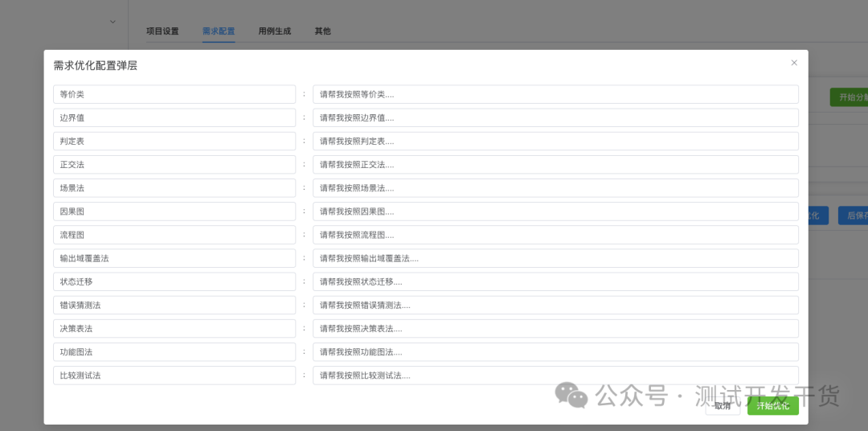Edit the prompt 请帮我按照功能图法....
The image size is (868, 431).
coord(556,351)
